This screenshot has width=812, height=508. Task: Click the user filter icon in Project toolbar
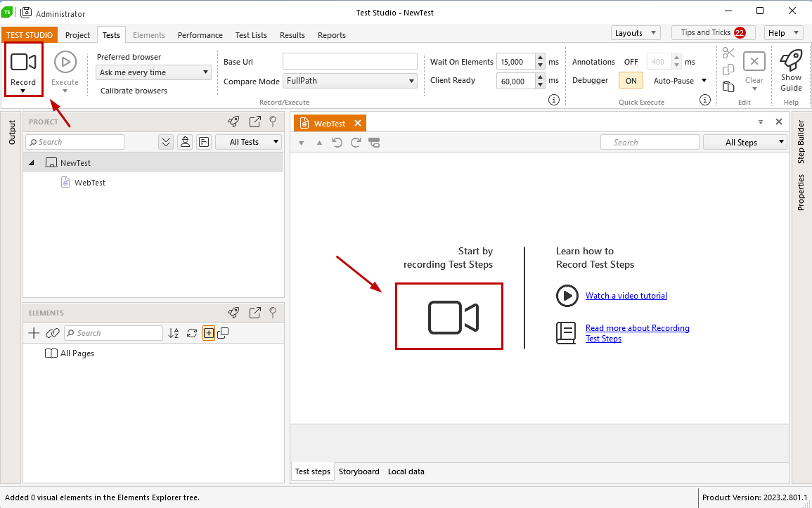(x=185, y=142)
